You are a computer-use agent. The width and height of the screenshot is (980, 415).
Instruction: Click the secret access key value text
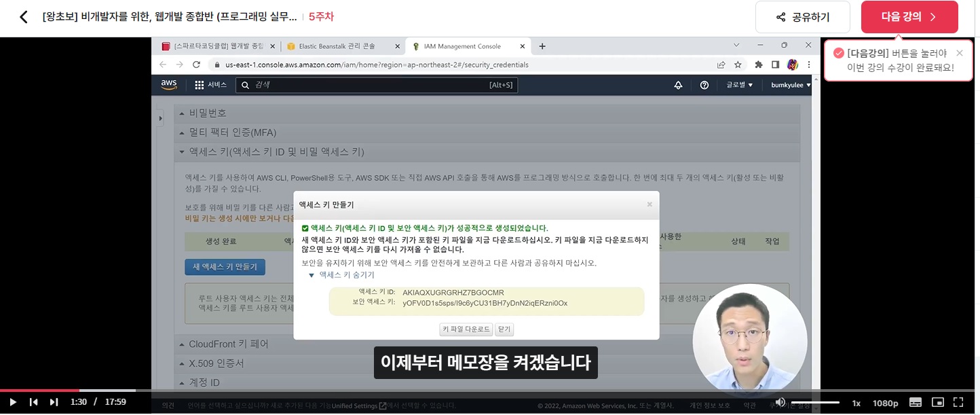coord(485,303)
